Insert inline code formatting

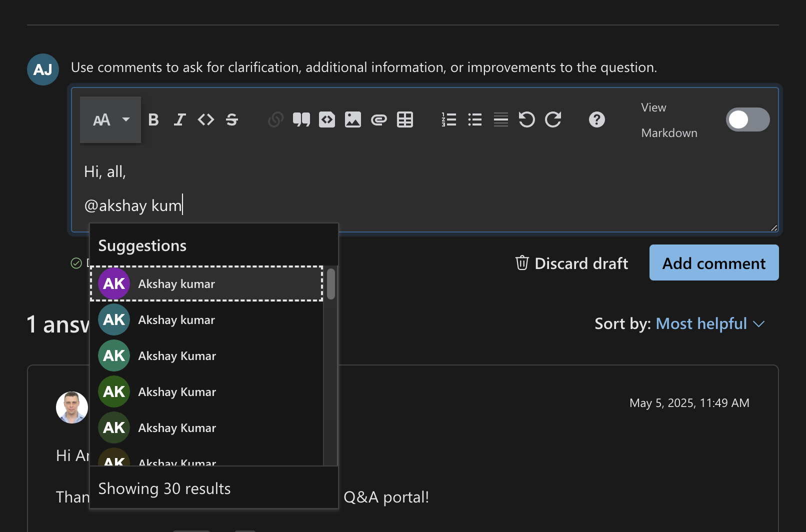(x=206, y=120)
